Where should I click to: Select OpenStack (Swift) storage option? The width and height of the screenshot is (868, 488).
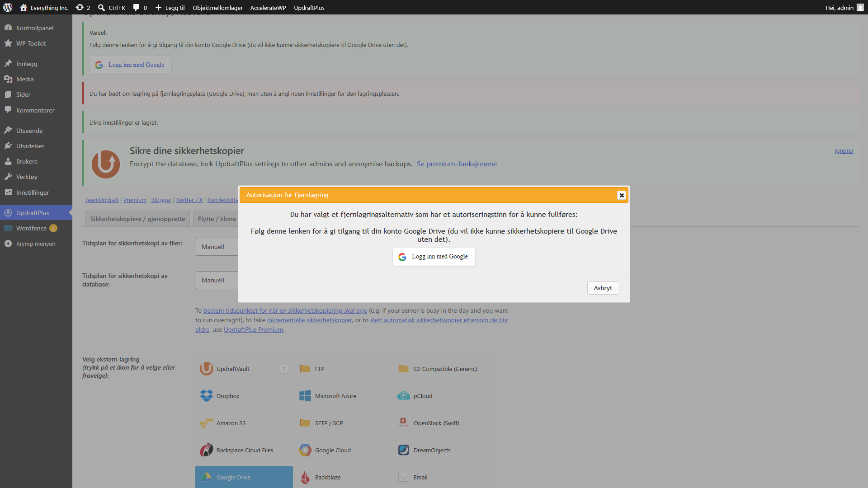(x=441, y=423)
